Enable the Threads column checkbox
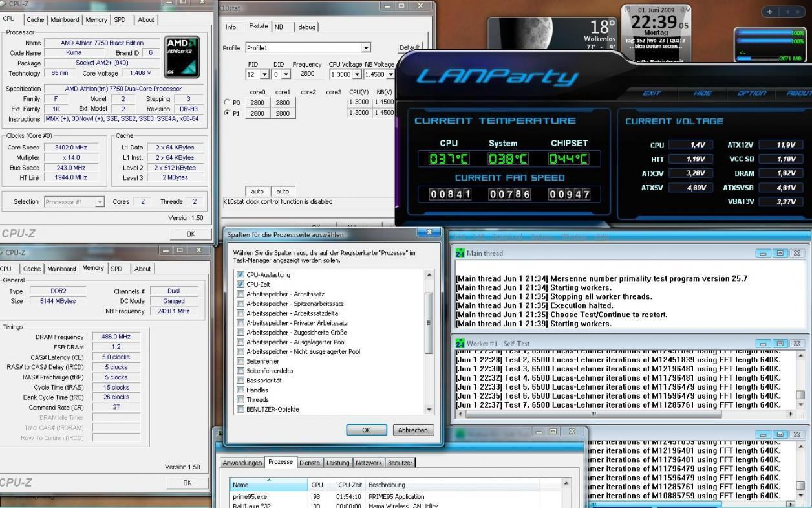The height and width of the screenshot is (508, 812). (240, 399)
